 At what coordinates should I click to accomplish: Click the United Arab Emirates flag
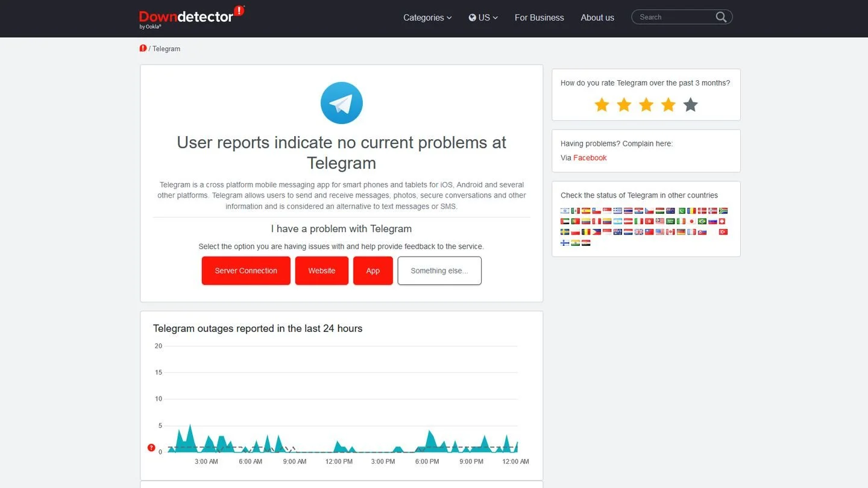pyautogui.click(x=565, y=221)
